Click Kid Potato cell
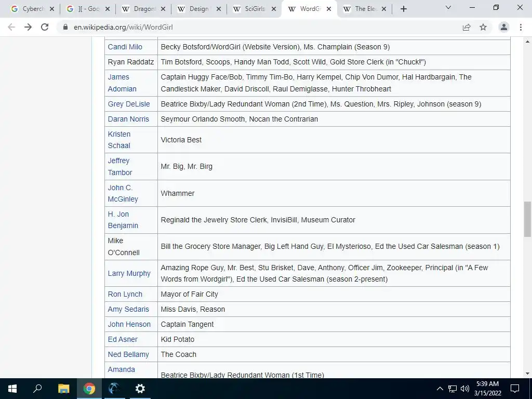This screenshot has height=399, width=532. point(334,339)
